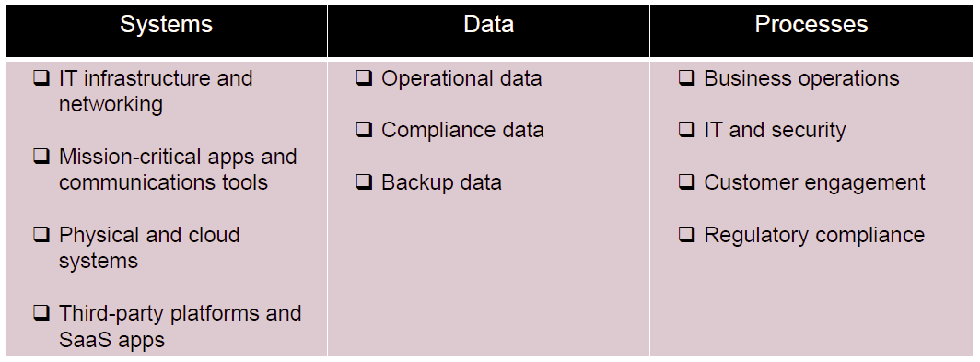
Task: Check the IT and security box
Action: click(x=686, y=131)
